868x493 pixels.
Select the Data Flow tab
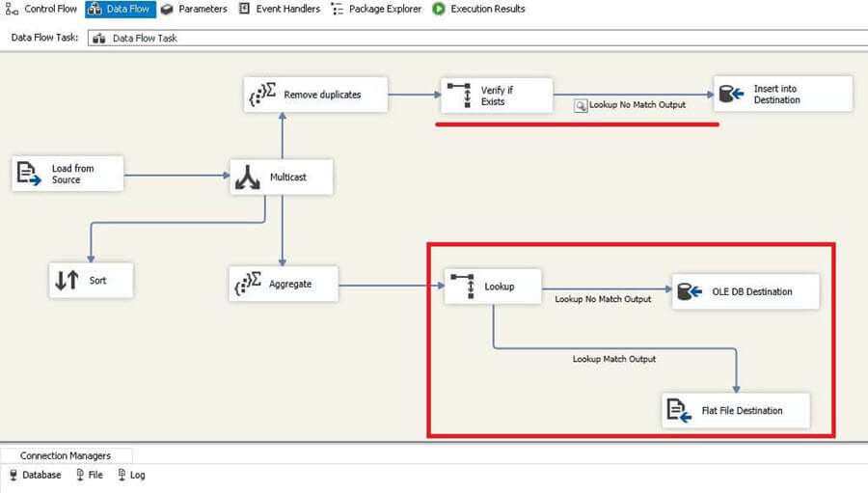[x=121, y=9]
